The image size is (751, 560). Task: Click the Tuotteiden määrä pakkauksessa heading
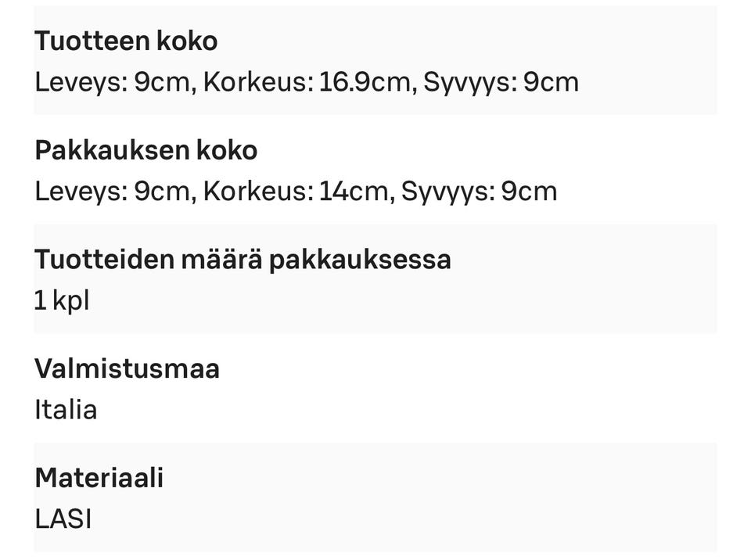[x=243, y=260]
